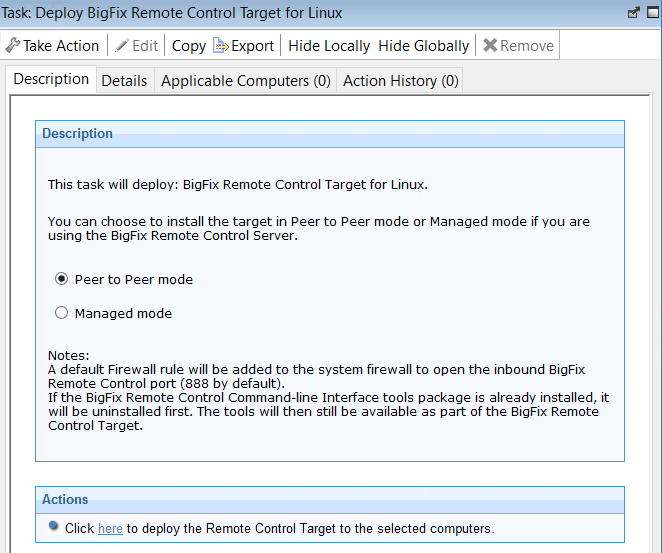Click the 'Managed mode' label text

[123, 314]
